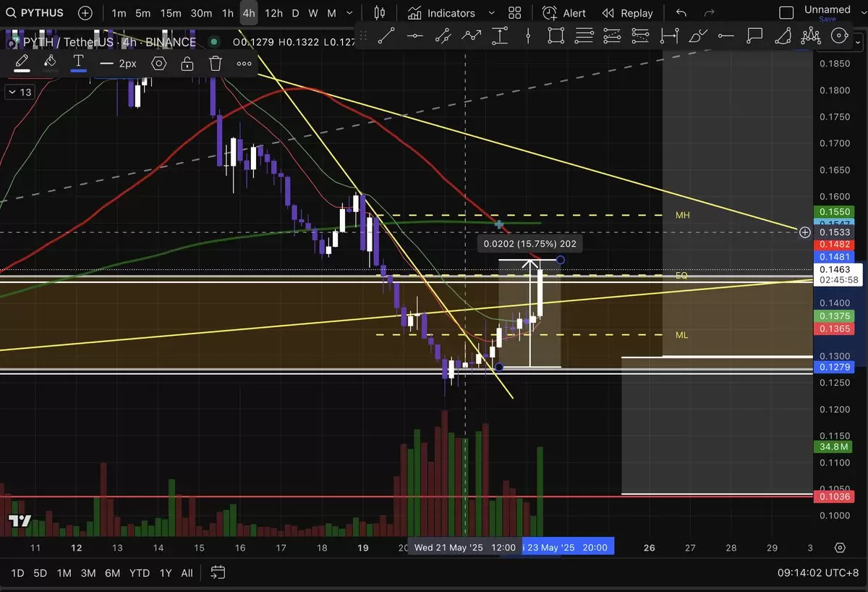
Task: Click the green market status dot
Action: [x=214, y=43]
